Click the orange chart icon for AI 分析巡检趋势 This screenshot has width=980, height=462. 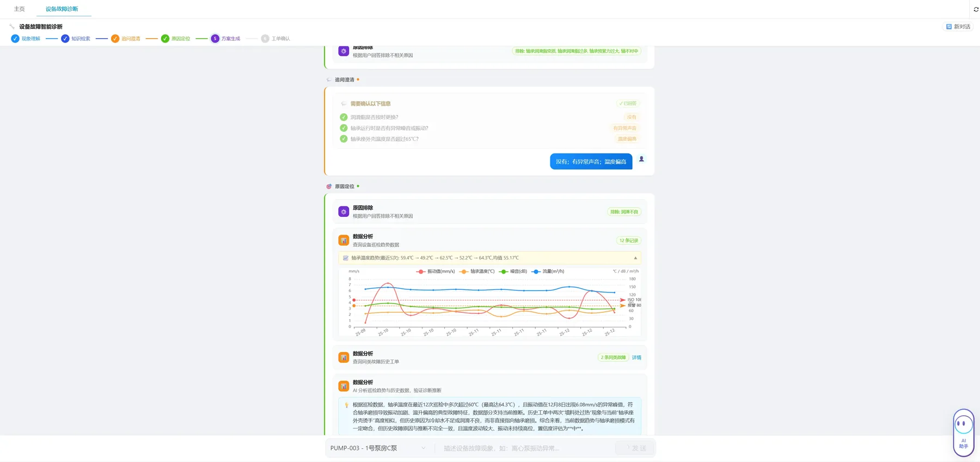(344, 386)
